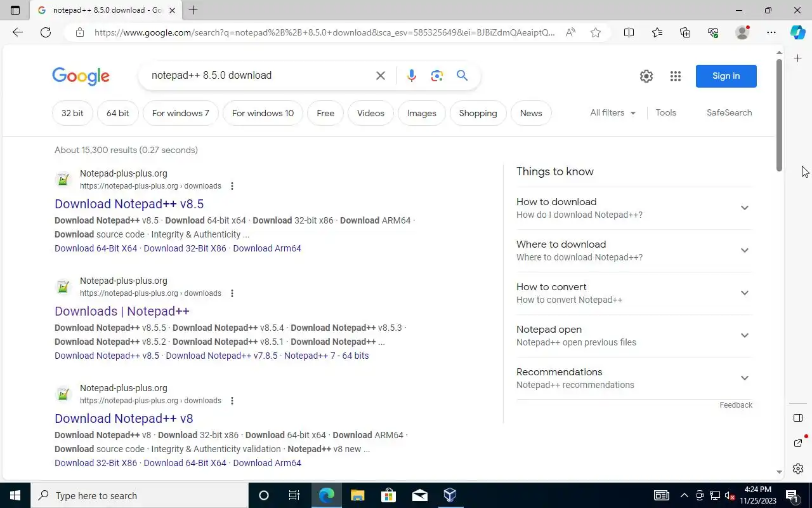Select the Free filter chip

tap(325, 113)
